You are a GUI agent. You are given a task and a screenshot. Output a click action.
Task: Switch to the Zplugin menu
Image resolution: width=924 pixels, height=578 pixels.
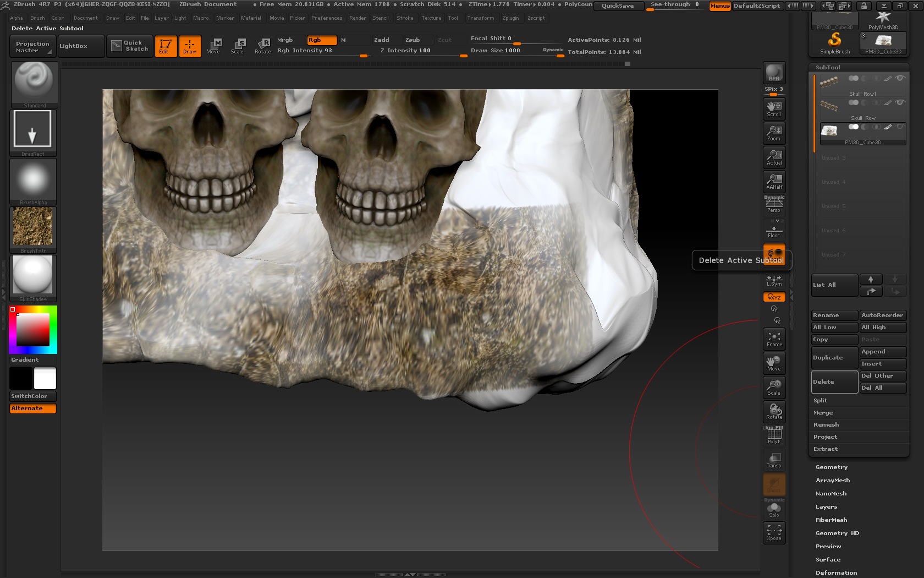(x=511, y=18)
